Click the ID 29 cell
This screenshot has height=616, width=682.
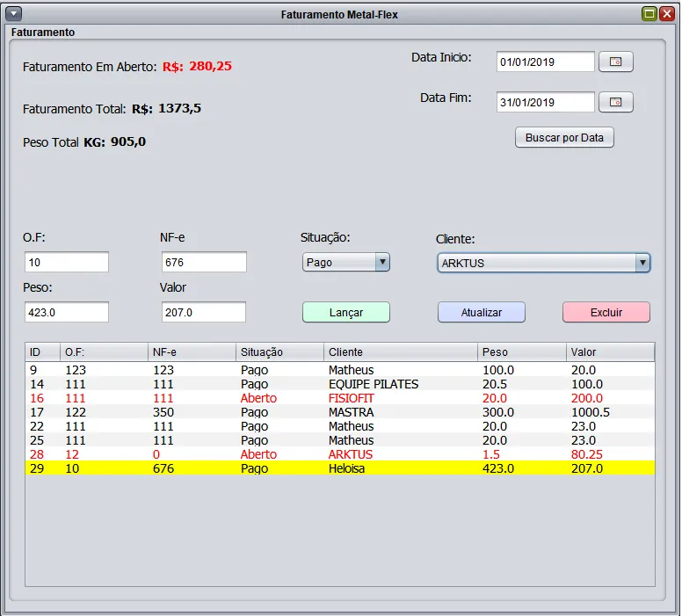click(42, 468)
